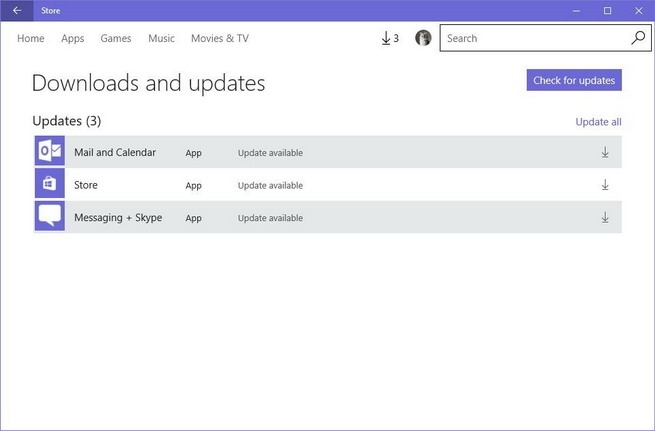Screen dimensions: 655x431
Task: Minimize the Store window
Action: point(576,10)
